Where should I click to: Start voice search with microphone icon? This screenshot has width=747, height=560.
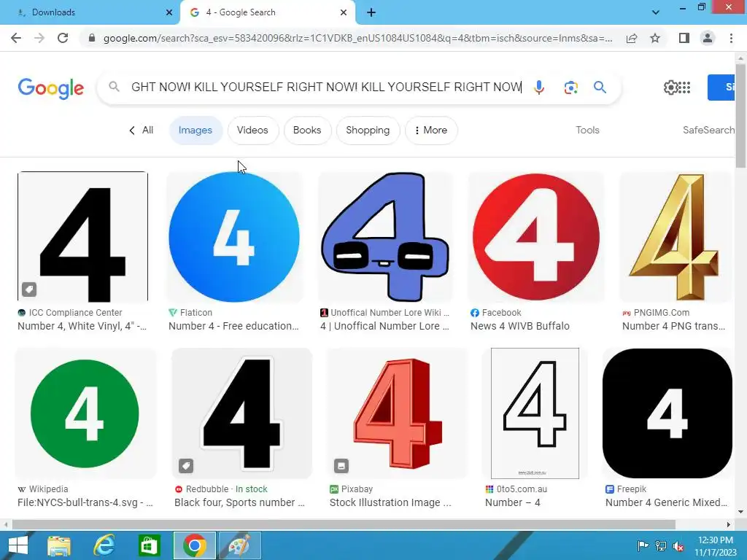539,87
